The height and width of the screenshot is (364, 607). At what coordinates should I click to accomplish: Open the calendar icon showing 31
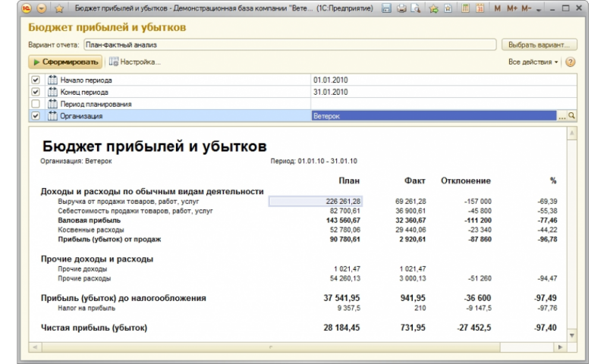[x=480, y=8]
